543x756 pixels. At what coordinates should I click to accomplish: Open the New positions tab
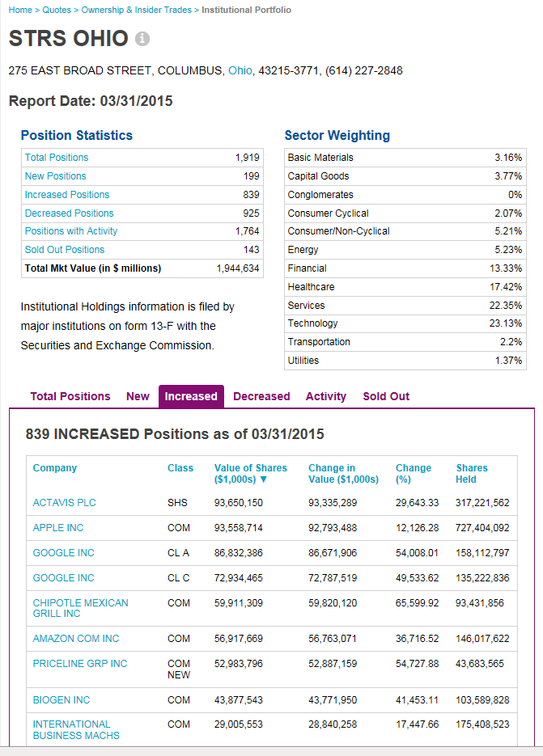pyautogui.click(x=138, y=396)
